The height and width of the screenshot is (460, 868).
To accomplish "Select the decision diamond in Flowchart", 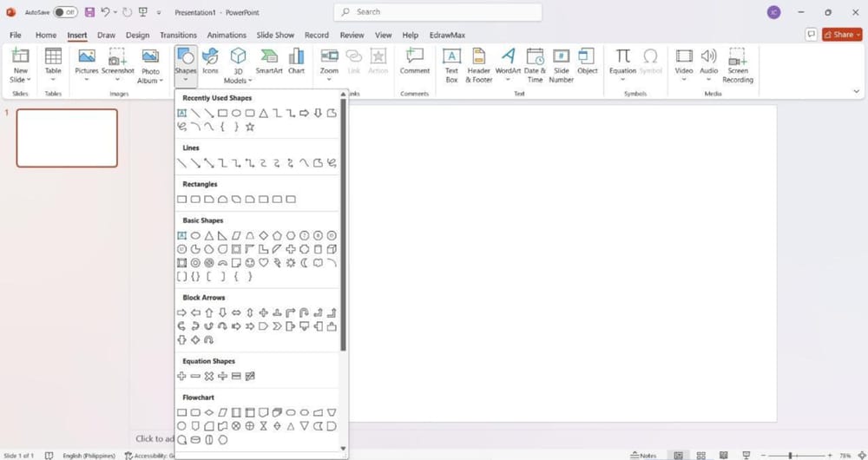I will click(x=208, y=412).
